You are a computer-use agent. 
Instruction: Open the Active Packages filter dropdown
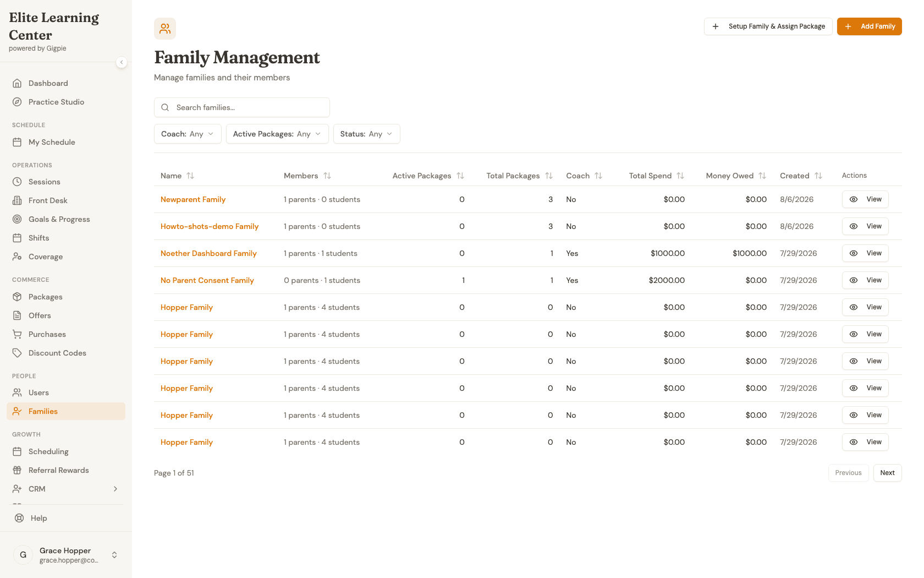click(x=277, y=134)
